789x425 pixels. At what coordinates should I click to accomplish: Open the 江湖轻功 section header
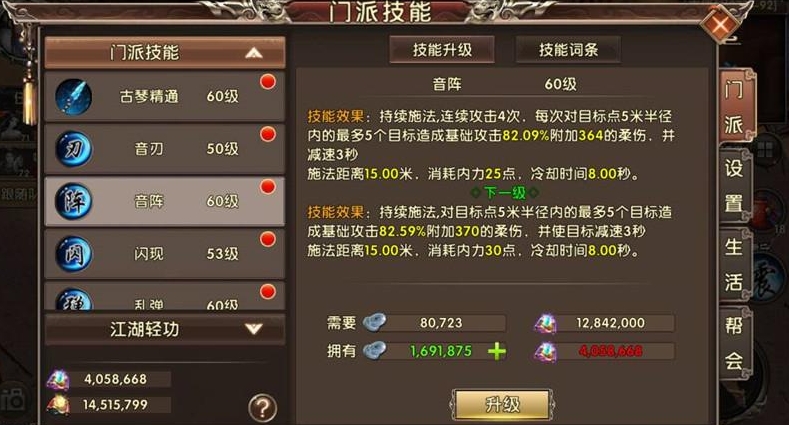pyautogui.click(x=165, y=329)
